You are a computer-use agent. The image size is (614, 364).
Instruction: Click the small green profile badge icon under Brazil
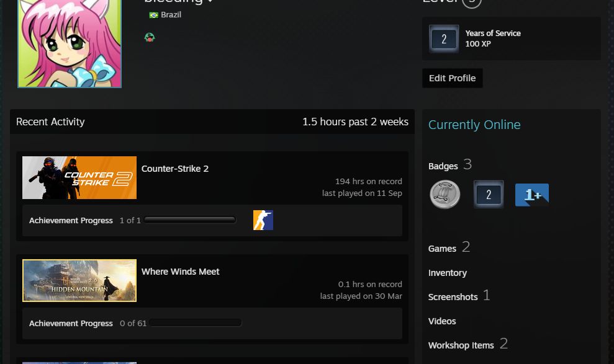(150, 38)
